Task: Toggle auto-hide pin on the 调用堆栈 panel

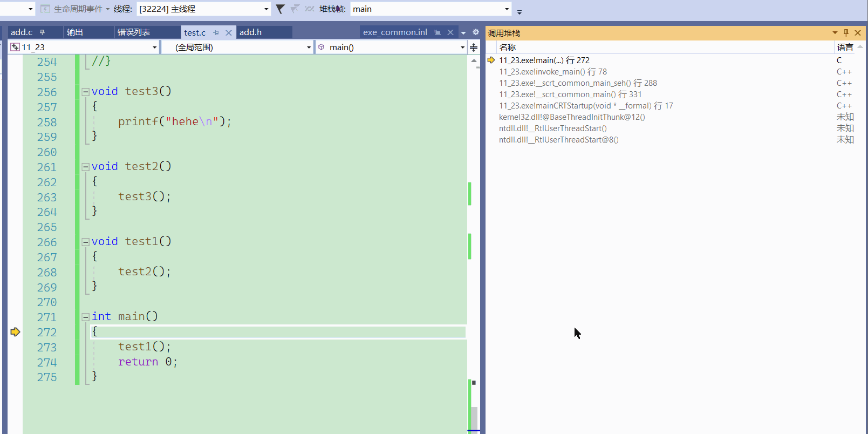Action: click(x=846, y=33)
